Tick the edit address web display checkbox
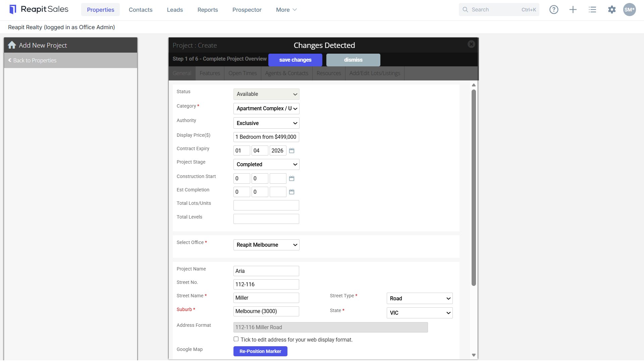The height and width of the screenshot is (362, 644). pos(236,339)
